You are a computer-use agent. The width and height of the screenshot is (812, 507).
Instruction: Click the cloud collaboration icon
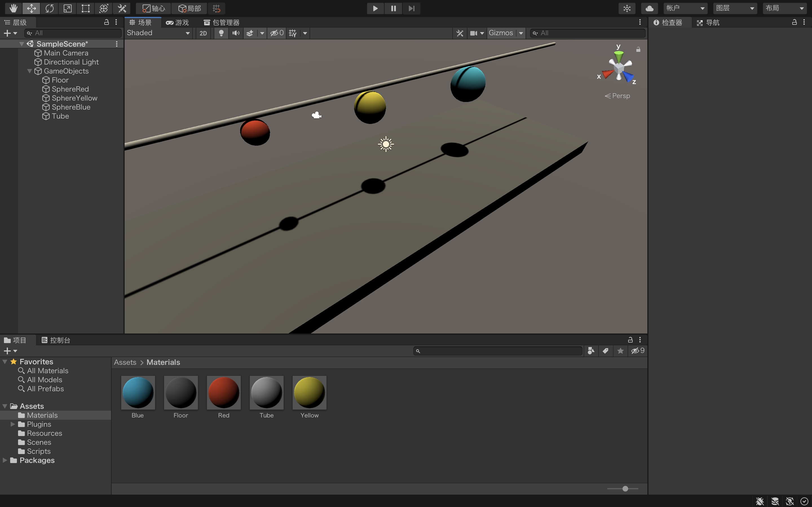pyautogui.click(x=649, y=8)
